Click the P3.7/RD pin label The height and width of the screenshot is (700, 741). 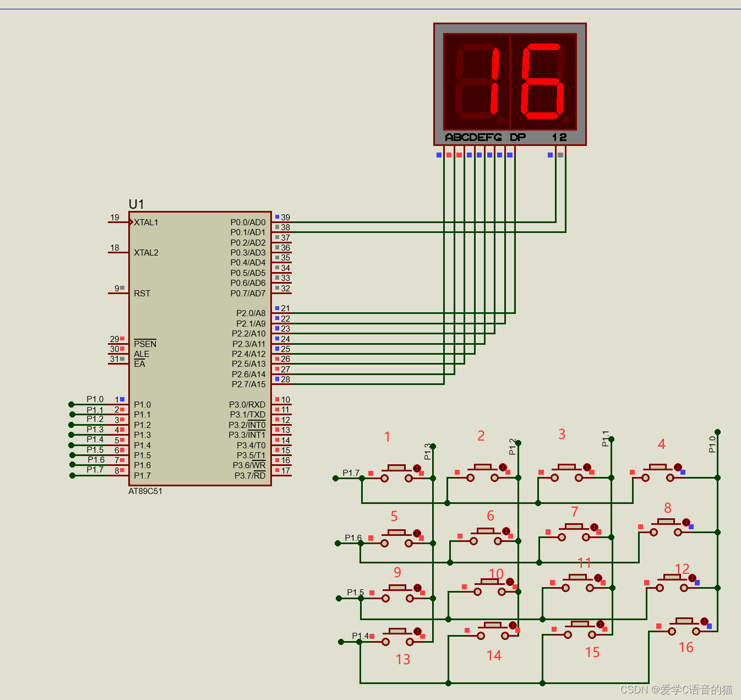point(250,476)
